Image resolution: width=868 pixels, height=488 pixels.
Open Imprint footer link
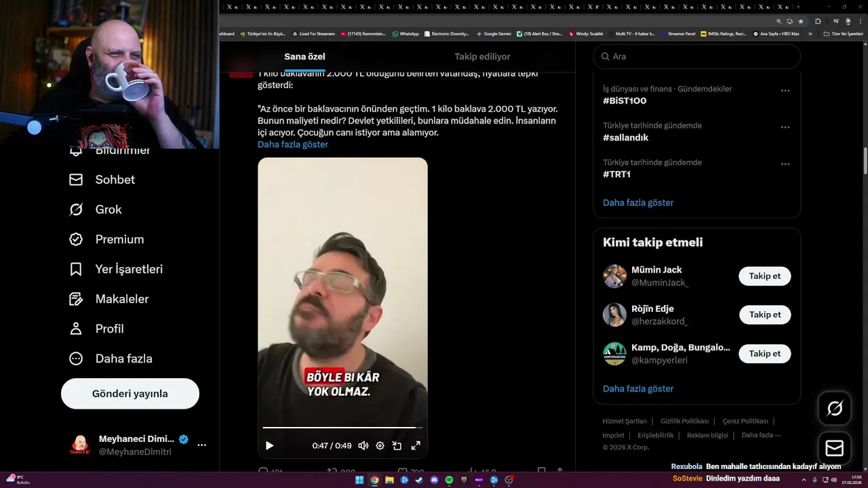(x=613, y=435)
